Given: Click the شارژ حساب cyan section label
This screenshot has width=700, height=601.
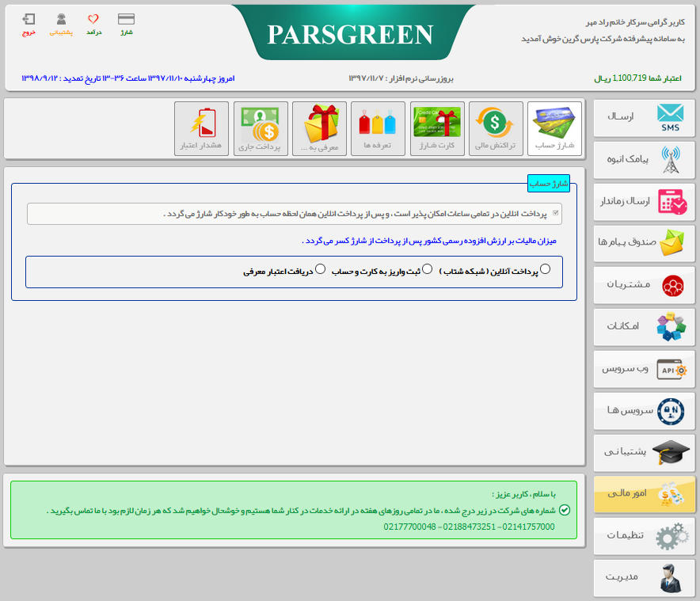Looking at the screenshot, I should [x=549, y=183].
